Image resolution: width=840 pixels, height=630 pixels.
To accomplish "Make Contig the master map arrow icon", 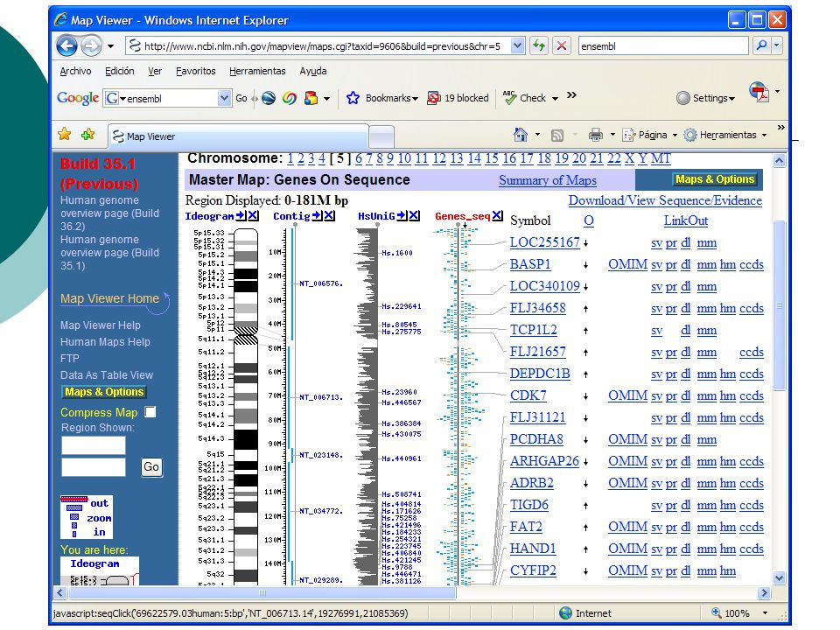I will 317,215.
